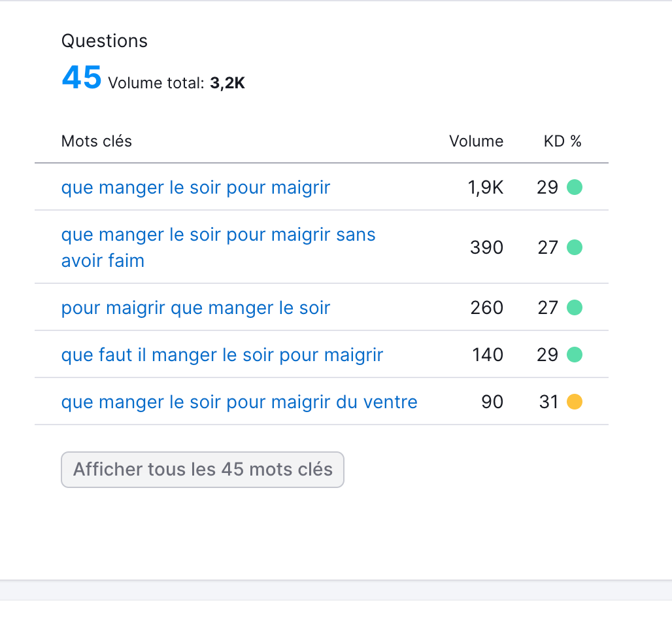The image size is (672, 628).
Task: Click the yellow KD color swatch on the last row
Action: tap(575, 402)
